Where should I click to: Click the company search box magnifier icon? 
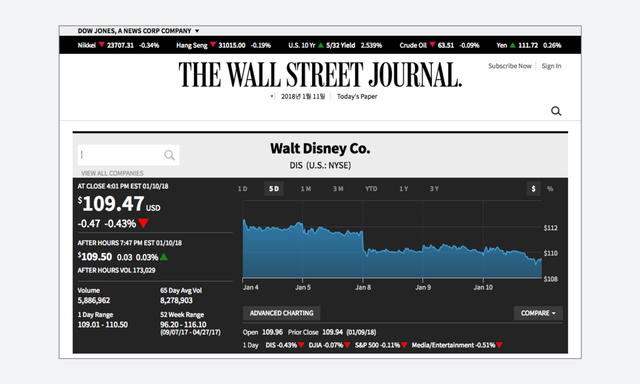click(169, 155)
